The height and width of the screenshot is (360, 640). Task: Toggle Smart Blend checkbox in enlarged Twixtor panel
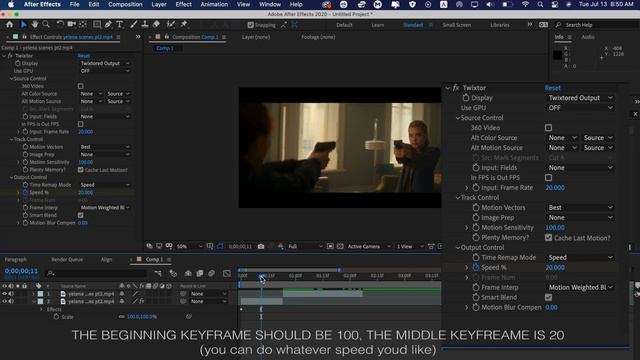pyautogui.click(x=548, y=297)
